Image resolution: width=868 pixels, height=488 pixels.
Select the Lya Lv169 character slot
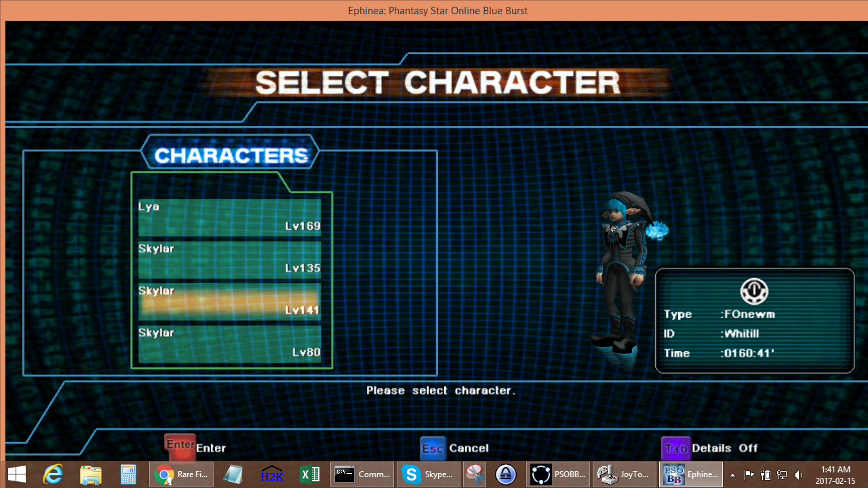(230, 217)
